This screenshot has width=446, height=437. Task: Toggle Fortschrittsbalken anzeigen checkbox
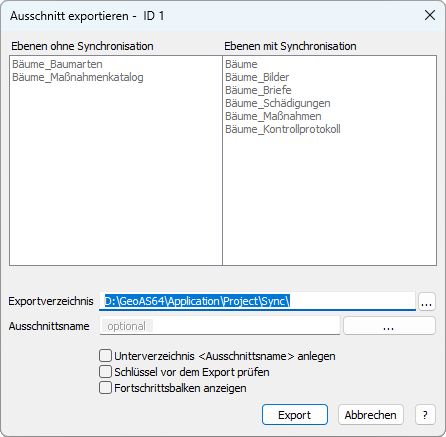[x=105, y=388]
